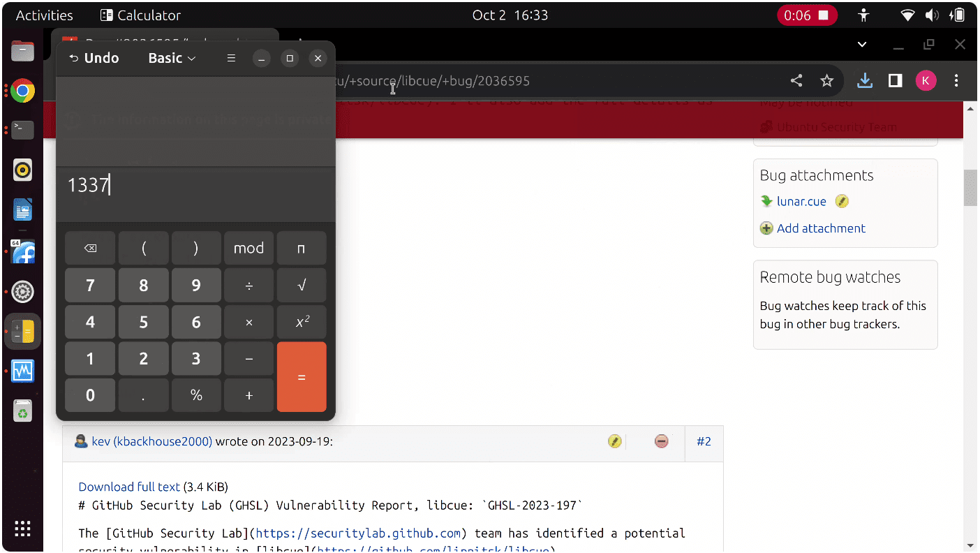Click calculator digit 1

tap(90, 359)
